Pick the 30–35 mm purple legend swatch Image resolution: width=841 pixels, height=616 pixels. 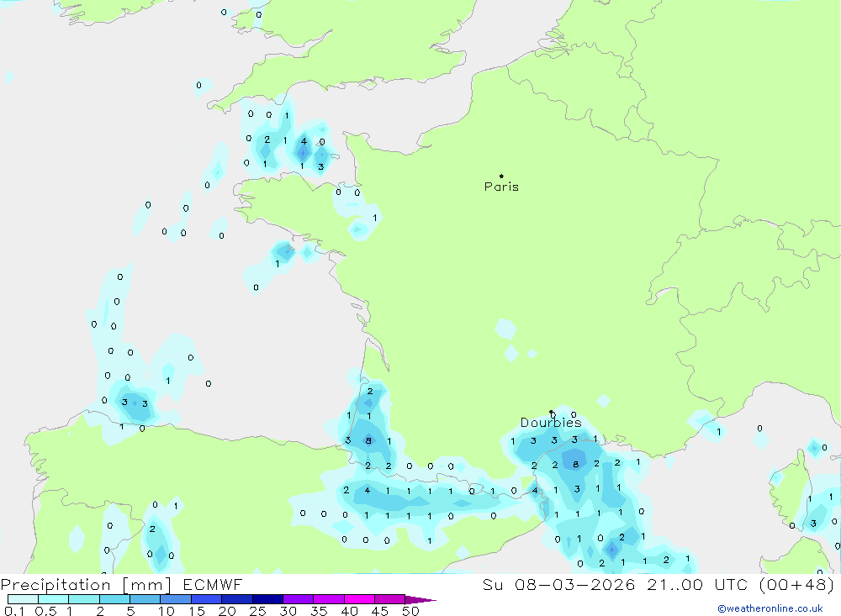299,599
